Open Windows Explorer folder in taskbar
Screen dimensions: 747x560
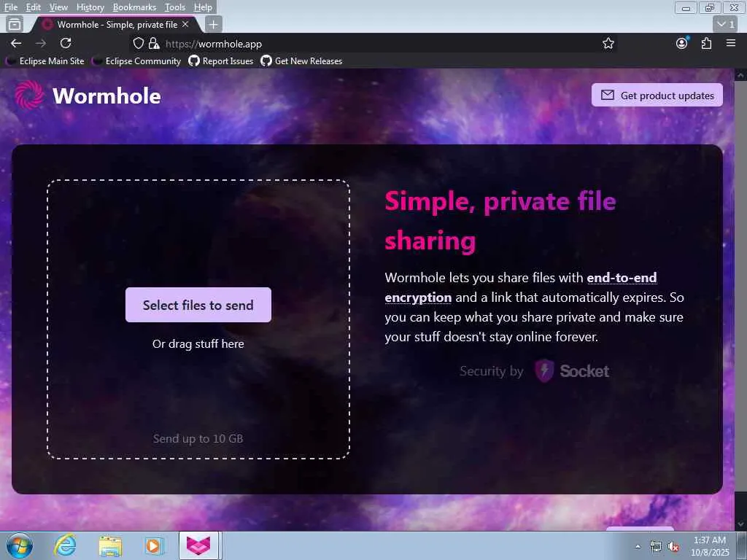pyautogui.click(x=110, y=545)
